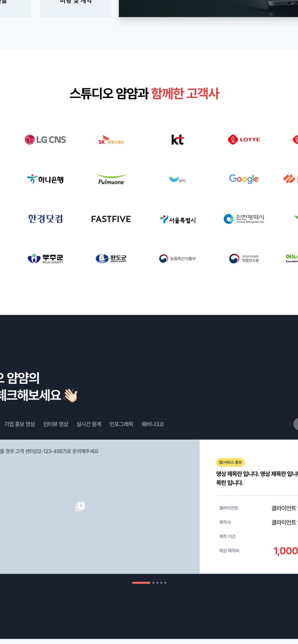Select the kt client logo

[x=178, y=140]
